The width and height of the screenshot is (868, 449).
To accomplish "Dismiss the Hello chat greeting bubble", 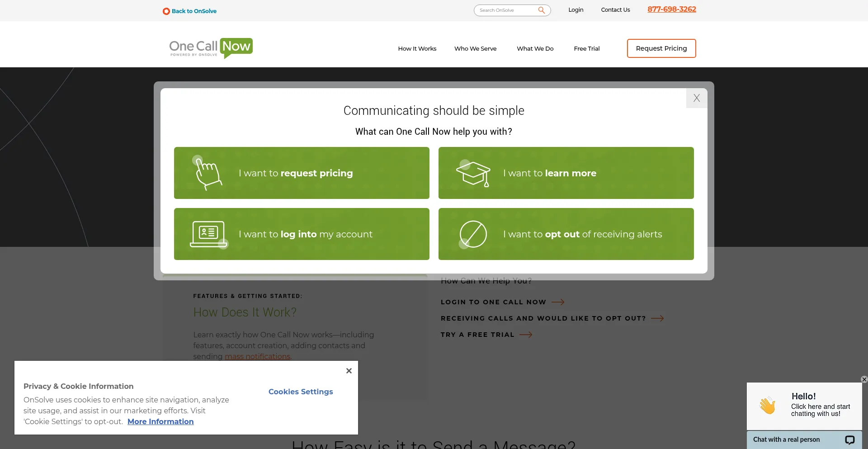I will (864, 379).
